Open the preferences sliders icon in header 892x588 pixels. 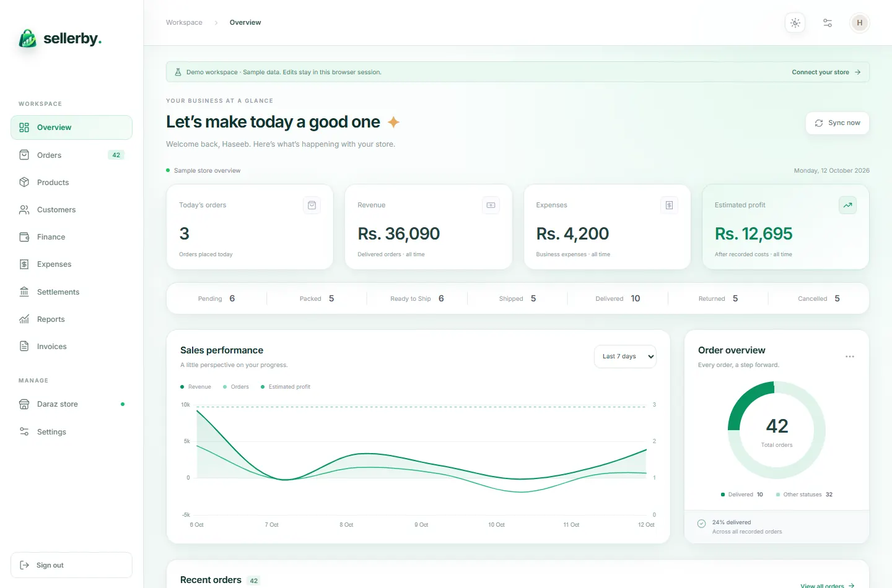pos(828,23)
